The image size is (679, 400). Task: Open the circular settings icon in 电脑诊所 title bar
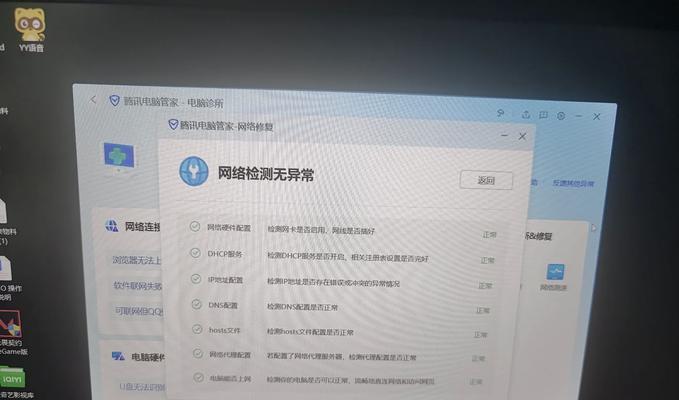point(561,116)
